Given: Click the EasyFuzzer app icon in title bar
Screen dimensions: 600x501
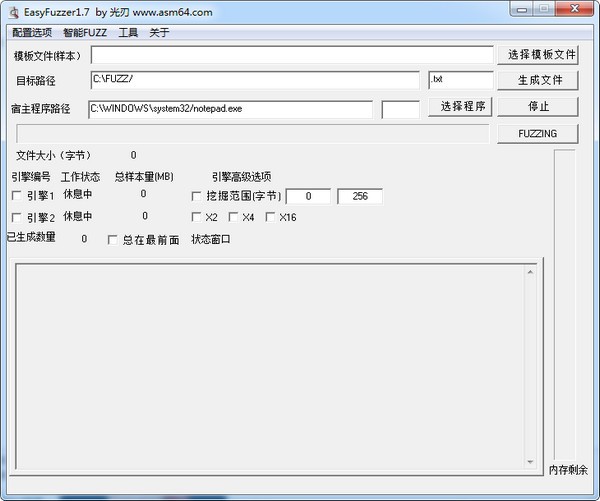Looking at the screenshot, I should coord(10,12).
